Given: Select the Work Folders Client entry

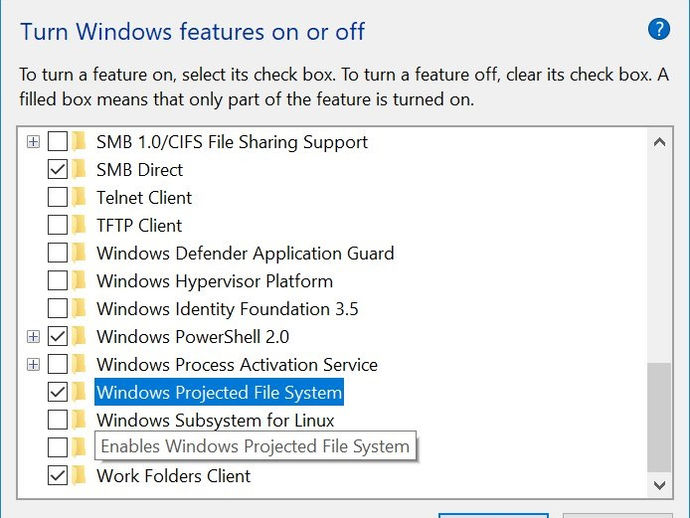Looking at the screenshot, I should [x=173, y=476].
